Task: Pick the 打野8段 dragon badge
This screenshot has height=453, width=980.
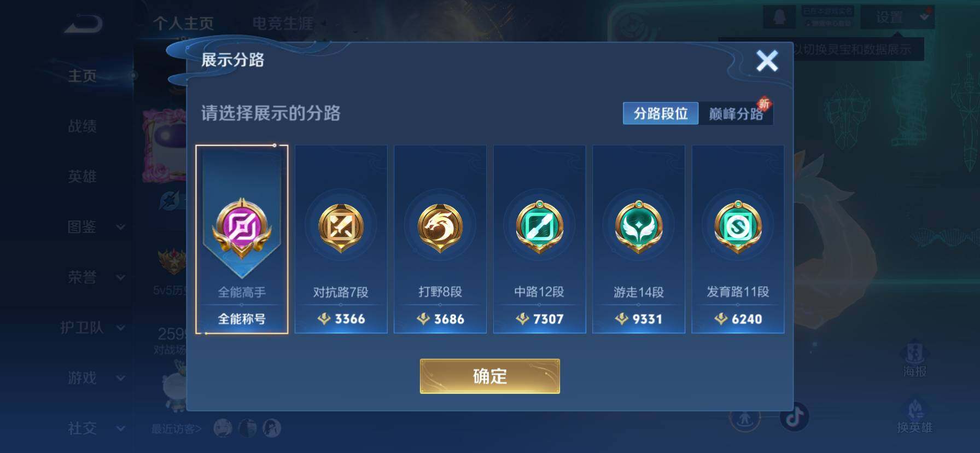Action: point(440,239)
